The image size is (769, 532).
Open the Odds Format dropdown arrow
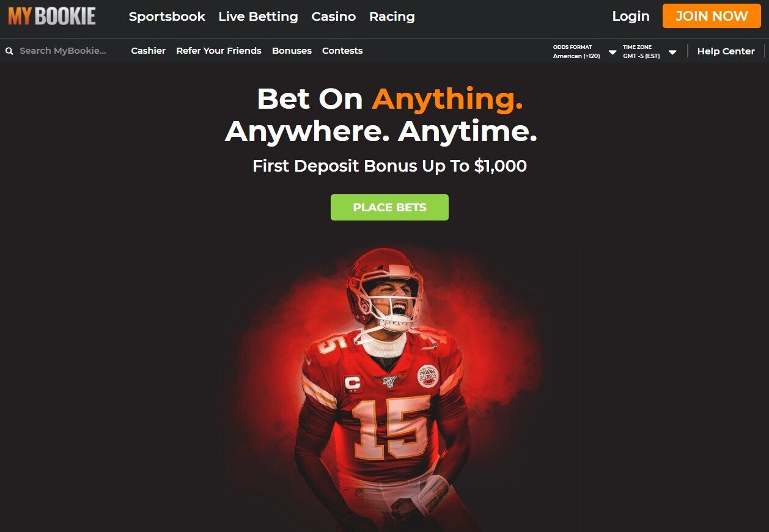[x=613, y=52]
